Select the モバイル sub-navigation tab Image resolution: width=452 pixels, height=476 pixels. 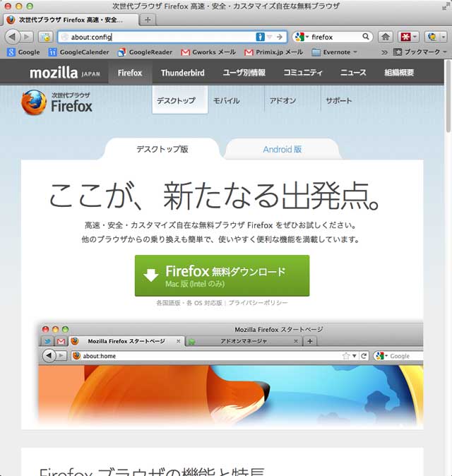click(x=227, y=100)
